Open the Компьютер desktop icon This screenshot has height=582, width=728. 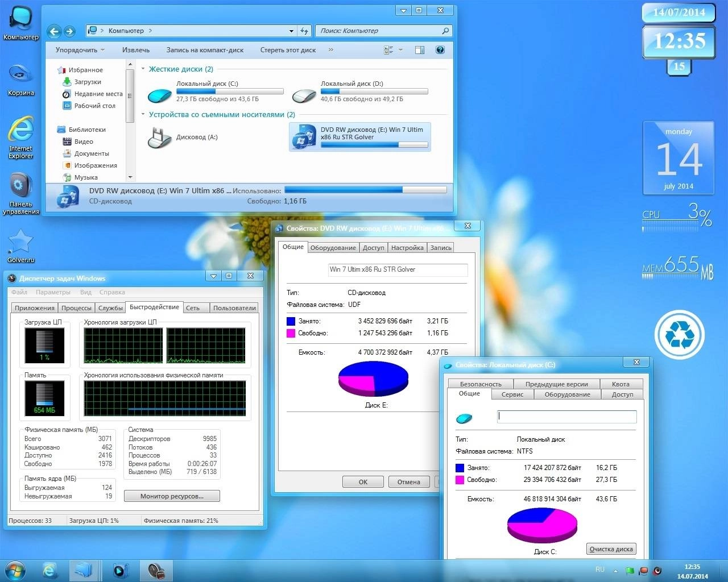click(21, 23)
